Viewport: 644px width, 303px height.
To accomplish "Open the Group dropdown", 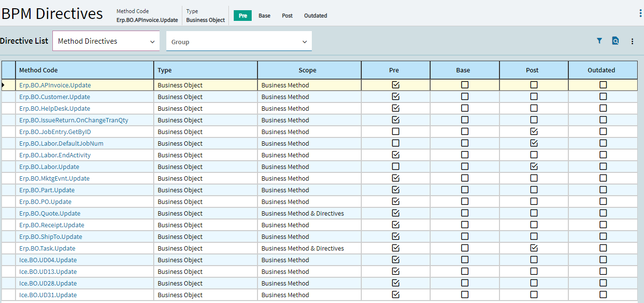I will (x=239, y=42).
